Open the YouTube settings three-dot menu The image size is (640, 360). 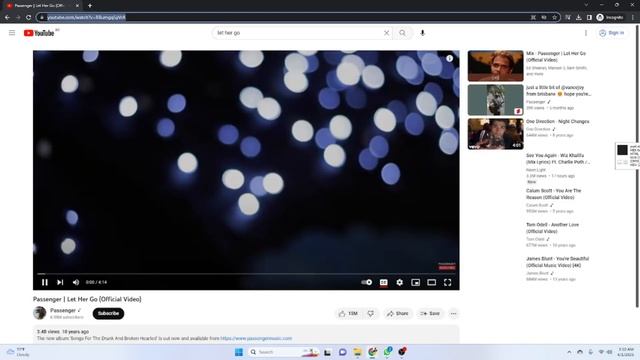(586, 33)
